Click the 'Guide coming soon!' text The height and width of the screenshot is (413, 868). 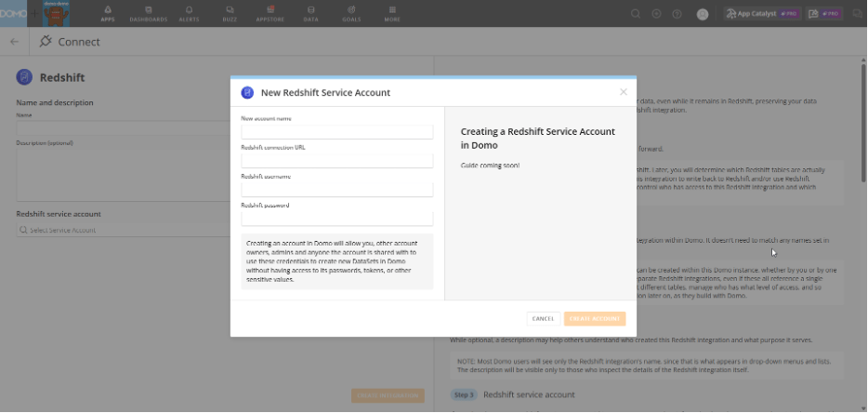(490, 166)
